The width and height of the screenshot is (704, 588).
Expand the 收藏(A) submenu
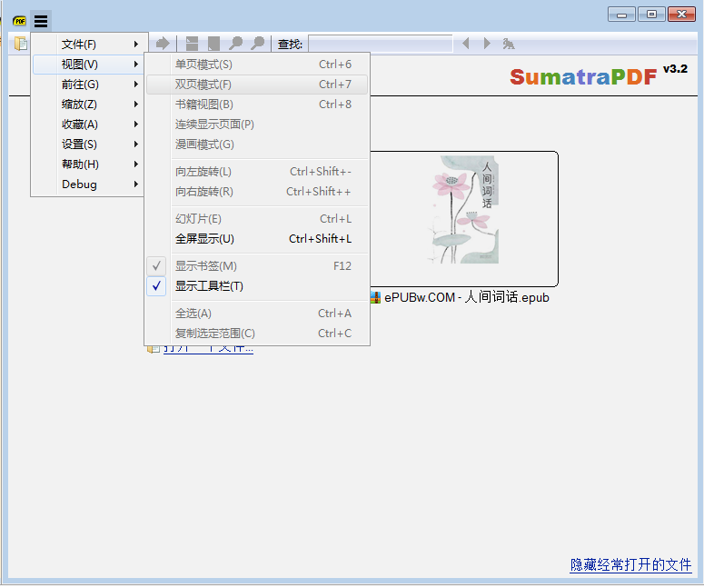tap(87, 124)
